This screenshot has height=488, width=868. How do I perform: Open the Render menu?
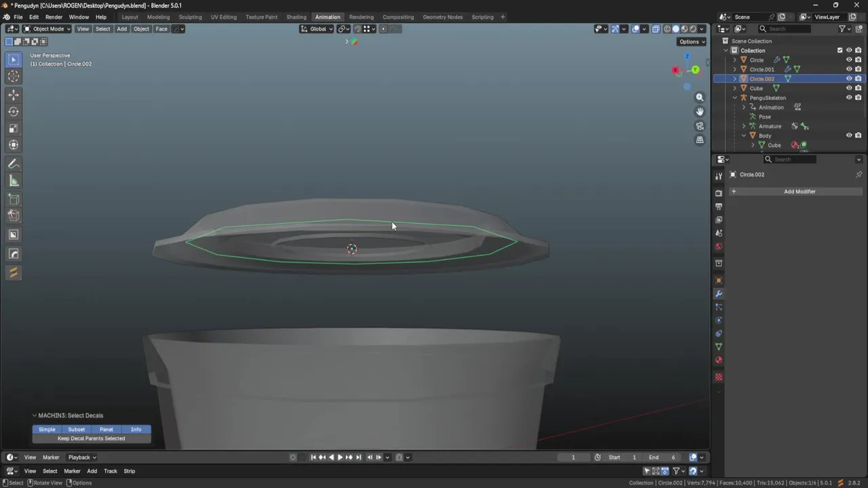(54, 17)
